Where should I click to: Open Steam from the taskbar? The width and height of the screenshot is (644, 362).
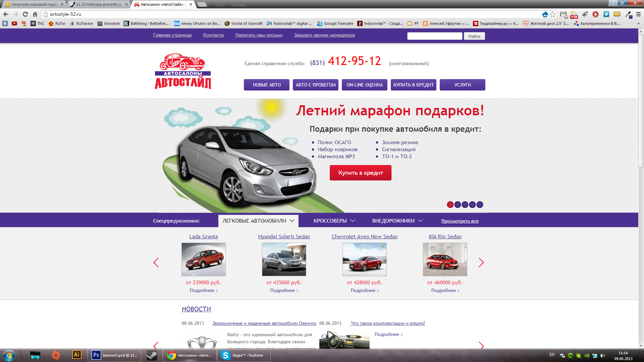tap(152, 355)
